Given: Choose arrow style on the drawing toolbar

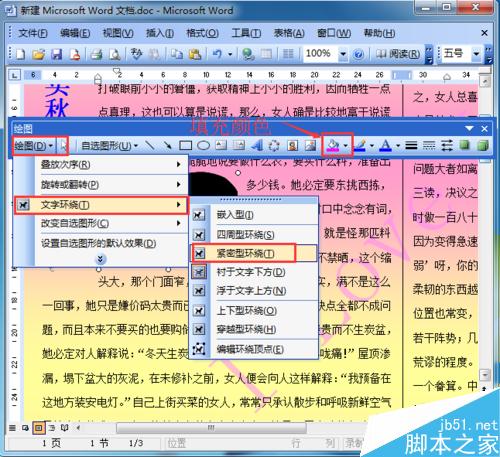Looking at the screenshot, I should point(447,145).
